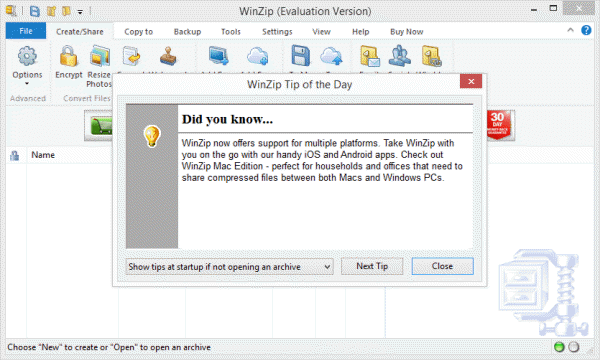The image size is (600, 360).
Task: Close Tip of the Day with red X
Action: (471, 81)
